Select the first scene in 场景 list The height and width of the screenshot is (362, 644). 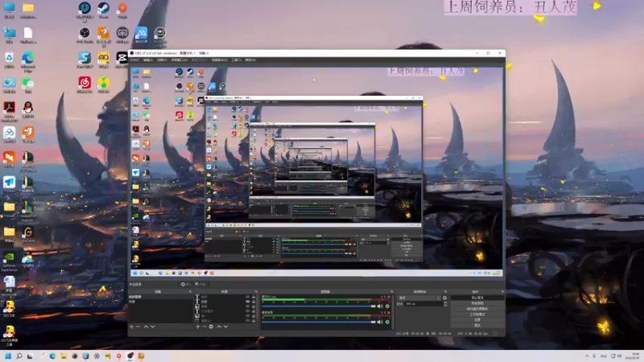point(160,297)
